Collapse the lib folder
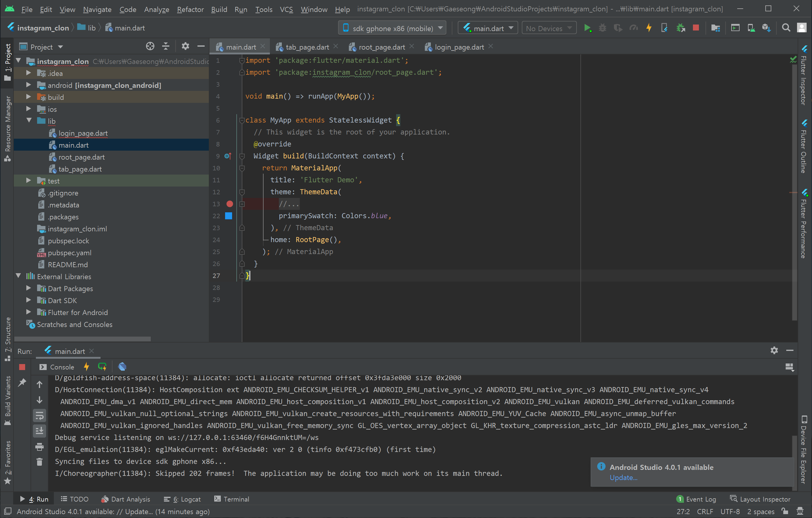The width and height of the screenshot is (812, 518). pyautogui.click(x=29, y=120)
